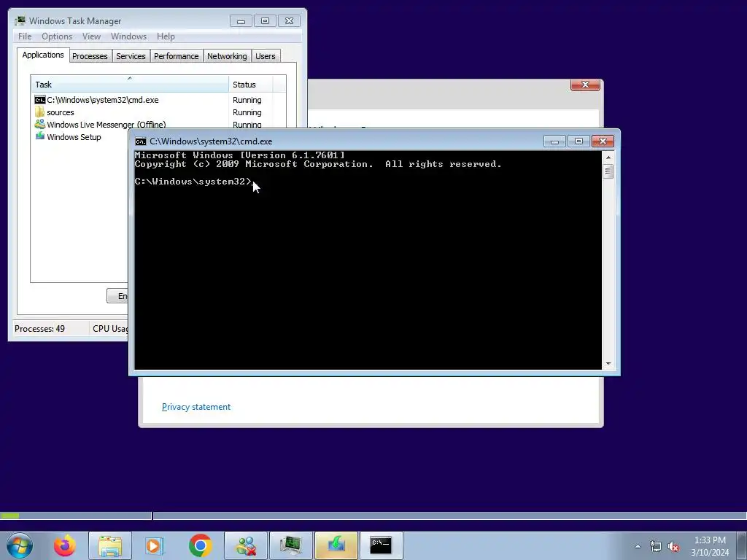Sort tasks by the Task column header

pos(130,85)
